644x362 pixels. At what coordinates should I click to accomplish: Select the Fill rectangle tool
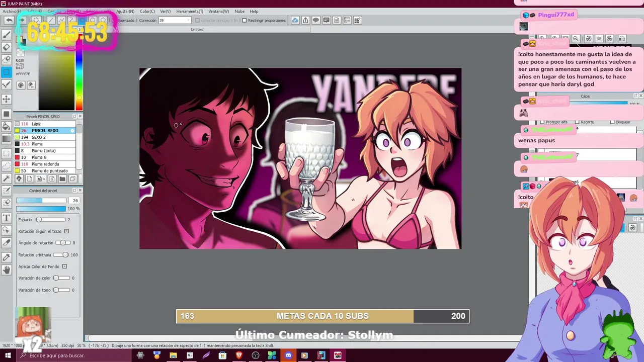click(x=7, y=114)
